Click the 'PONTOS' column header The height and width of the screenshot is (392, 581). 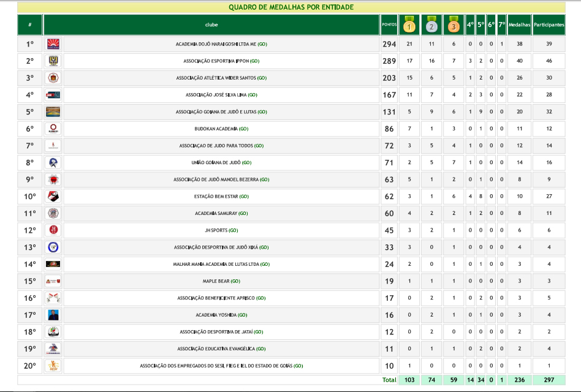[389, 25]
